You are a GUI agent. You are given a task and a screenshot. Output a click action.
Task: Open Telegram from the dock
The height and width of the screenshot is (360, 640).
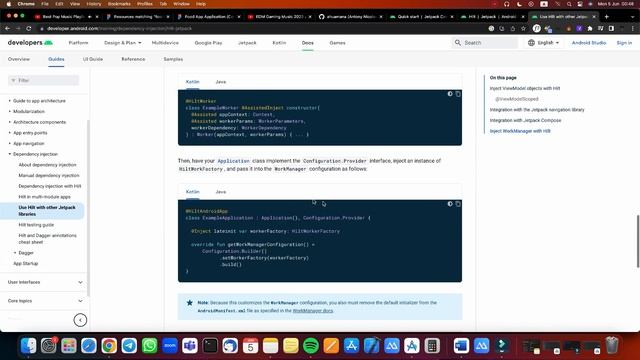[x=129, y=346]
